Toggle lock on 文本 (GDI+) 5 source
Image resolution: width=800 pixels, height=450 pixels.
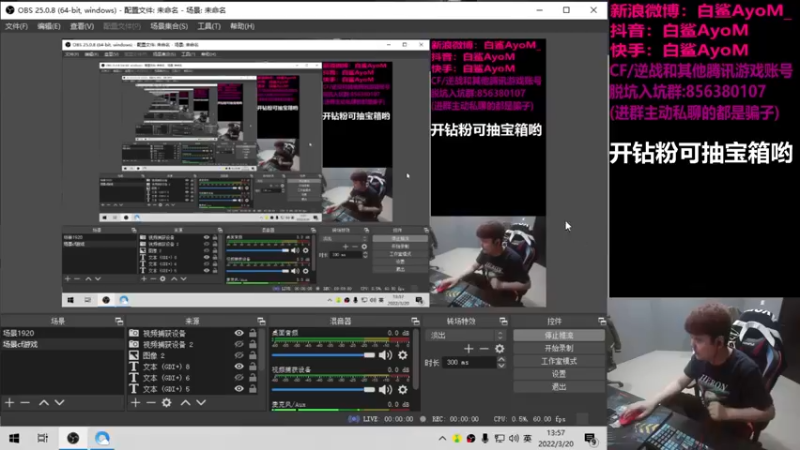pos(253,389)
